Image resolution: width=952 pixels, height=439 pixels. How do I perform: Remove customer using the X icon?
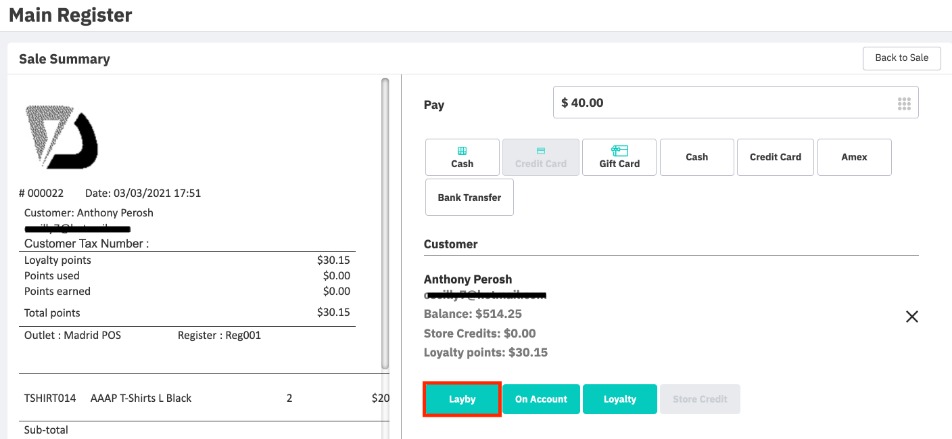click(x=911, y=316)
